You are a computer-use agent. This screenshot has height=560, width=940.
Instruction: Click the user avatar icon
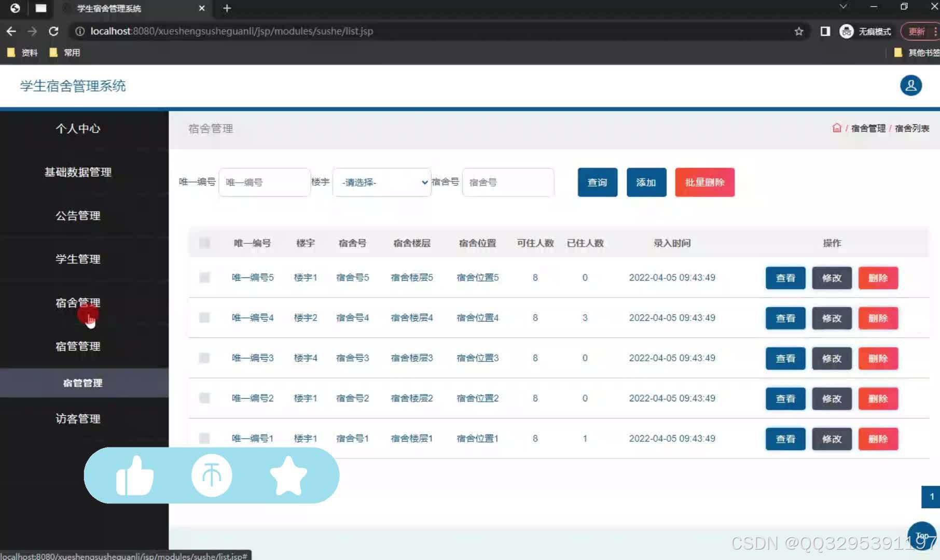(x=911, y=86)
